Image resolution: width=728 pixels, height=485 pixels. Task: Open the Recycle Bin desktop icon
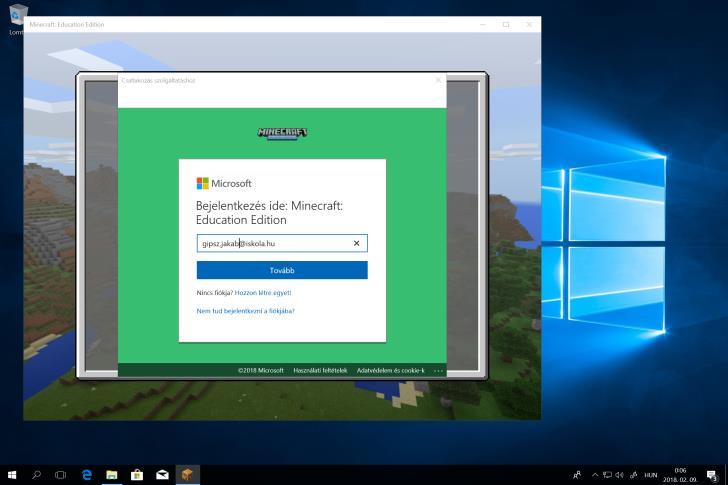[17, 18]
